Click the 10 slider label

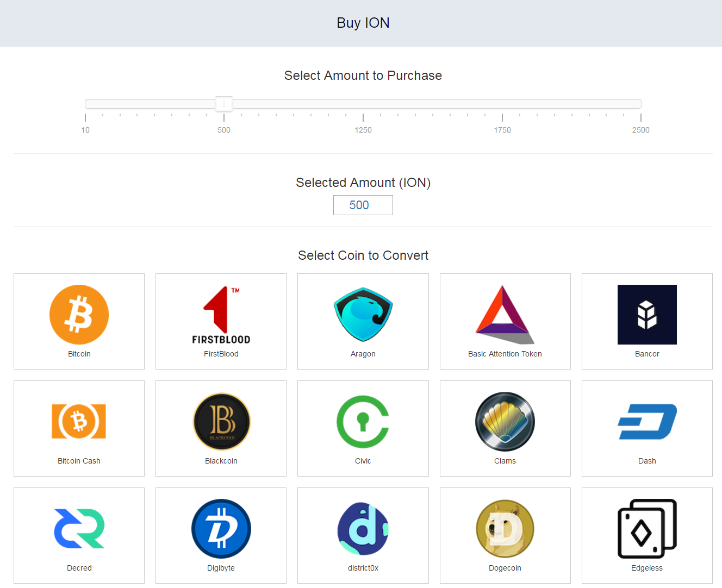coord(85,130)
